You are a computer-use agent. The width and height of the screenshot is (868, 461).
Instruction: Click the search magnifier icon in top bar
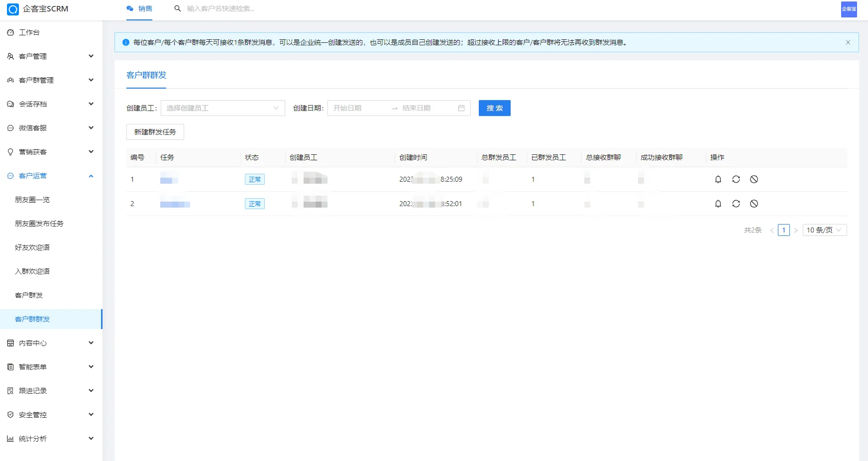click(x=177, y=8)
